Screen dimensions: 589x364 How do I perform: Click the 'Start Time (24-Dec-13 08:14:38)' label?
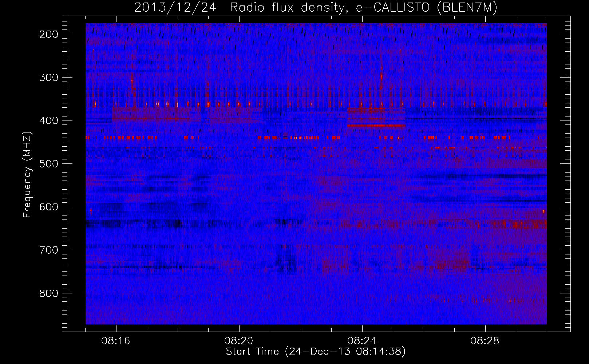coord(316,352)
